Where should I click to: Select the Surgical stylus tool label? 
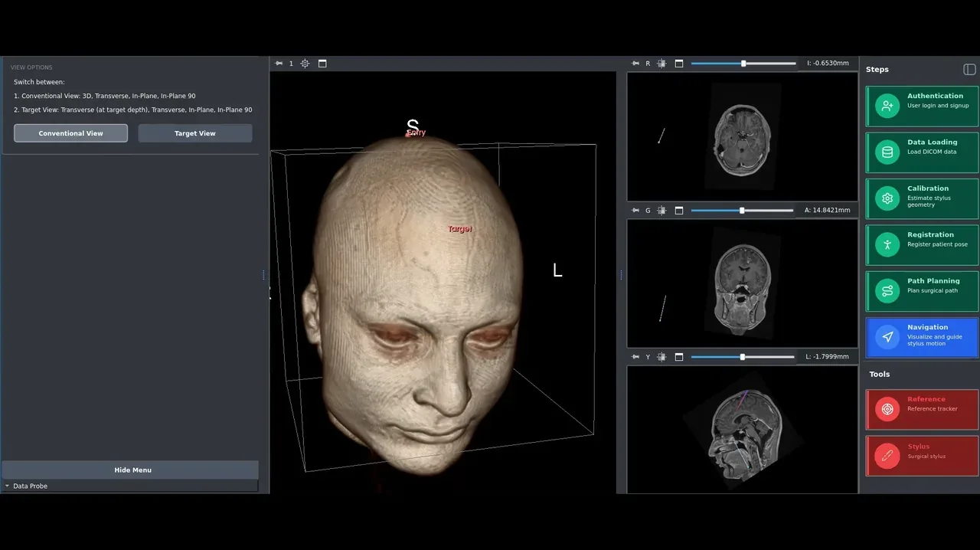pyautogui.click(x=926, y=456)
